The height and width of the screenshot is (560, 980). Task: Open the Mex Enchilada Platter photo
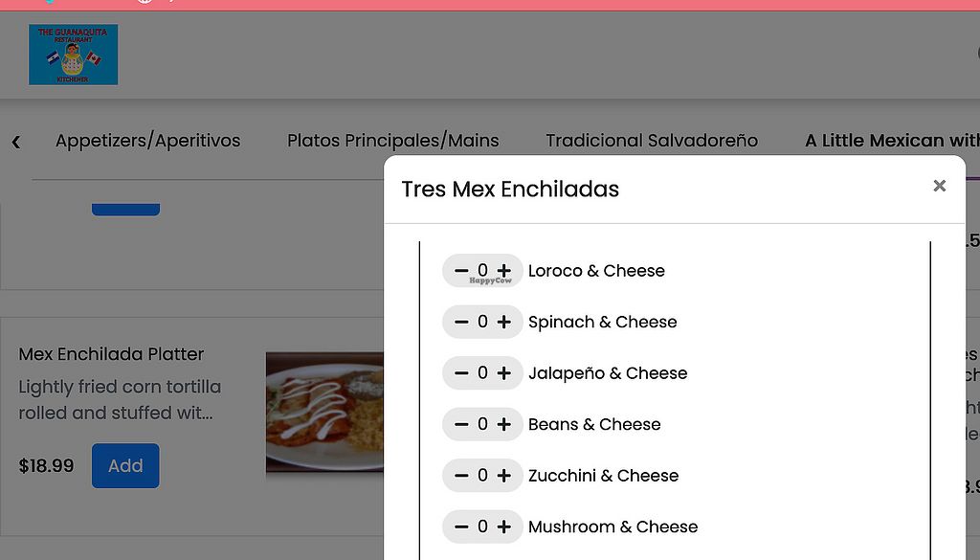click(x=324, y=412)
